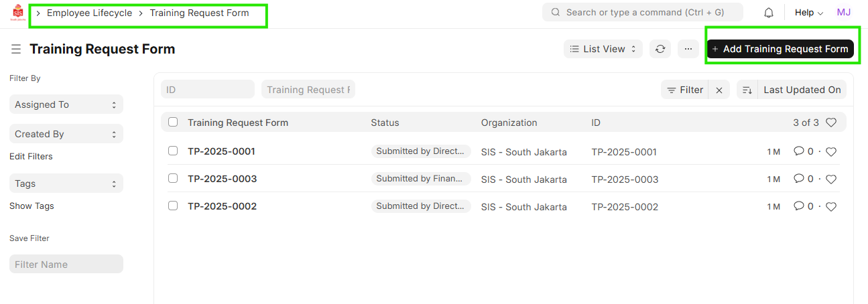Viewport: 868px width, 304px height.
Task: Click the Edit Filters link
Action: pyautogui.click(x=31, y=157)
